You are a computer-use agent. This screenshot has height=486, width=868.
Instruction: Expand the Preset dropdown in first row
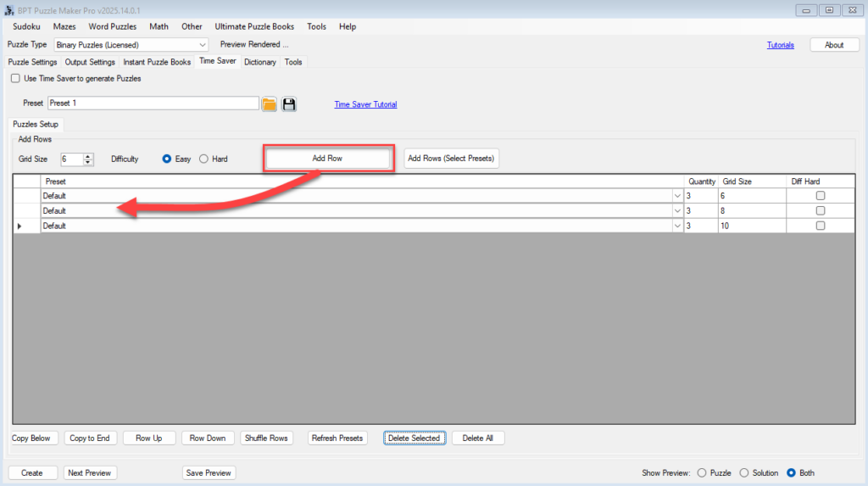click(x=676, y=196)
